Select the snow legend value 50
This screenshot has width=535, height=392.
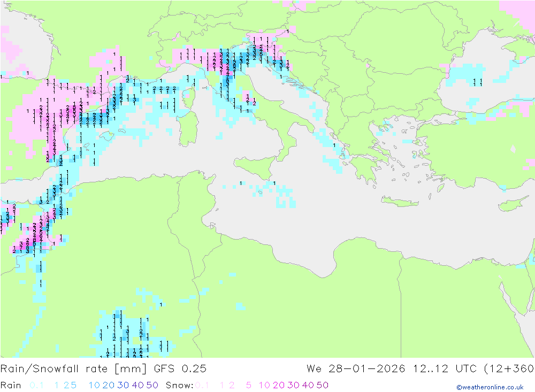pyautogui.click(x=323, y=385)
